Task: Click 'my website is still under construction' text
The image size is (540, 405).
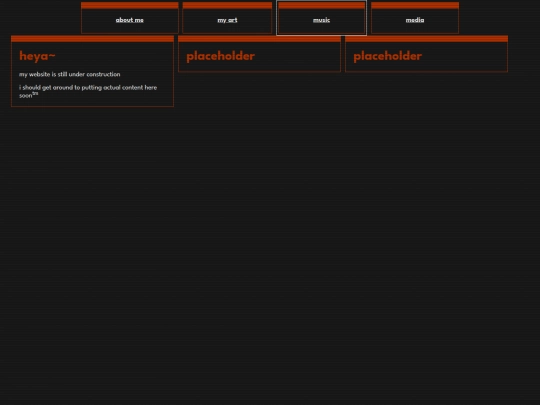Action: click(70, 74)
